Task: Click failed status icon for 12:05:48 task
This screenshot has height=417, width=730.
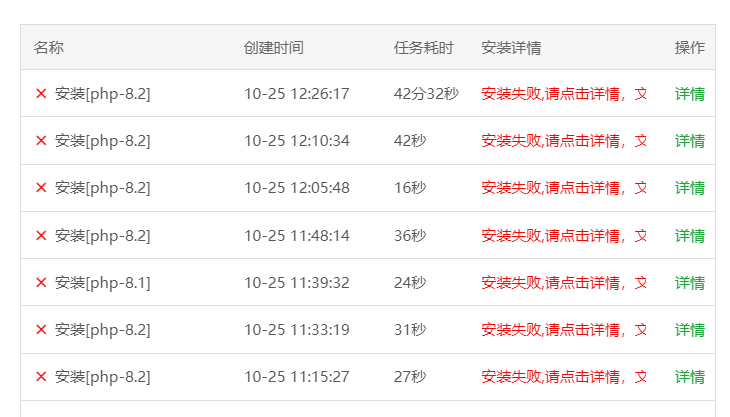Action: [41, 188]
